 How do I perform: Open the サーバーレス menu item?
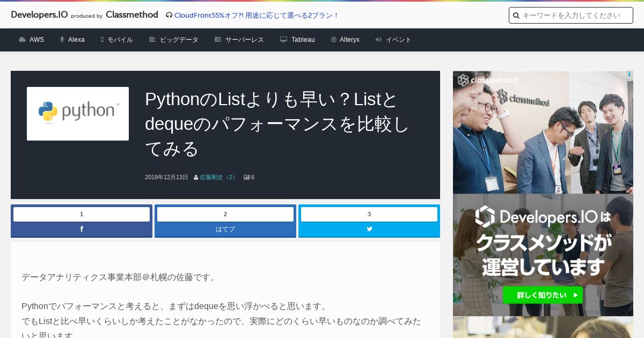click(245, 40)
